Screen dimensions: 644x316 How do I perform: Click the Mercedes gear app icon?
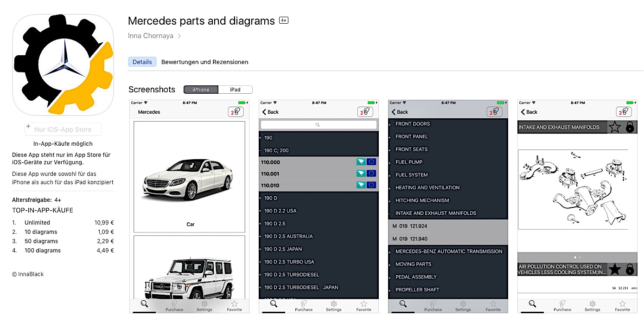pyautogui.click(x=63, y=65)
